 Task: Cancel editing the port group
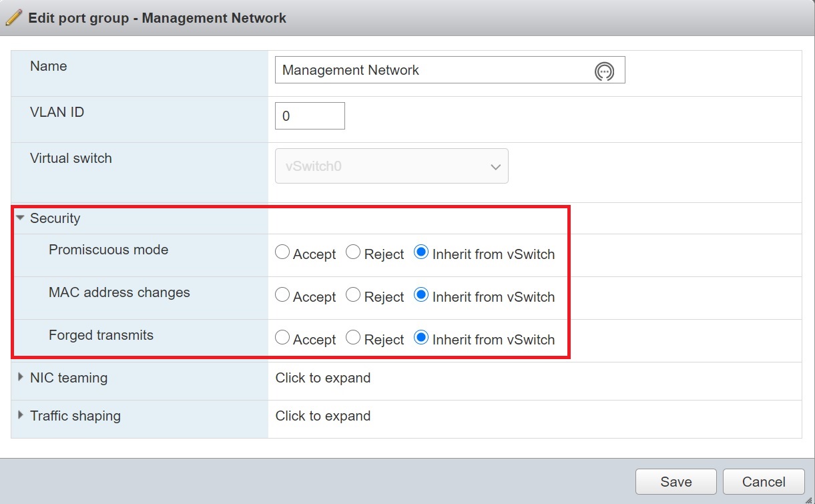pos(764,481)
